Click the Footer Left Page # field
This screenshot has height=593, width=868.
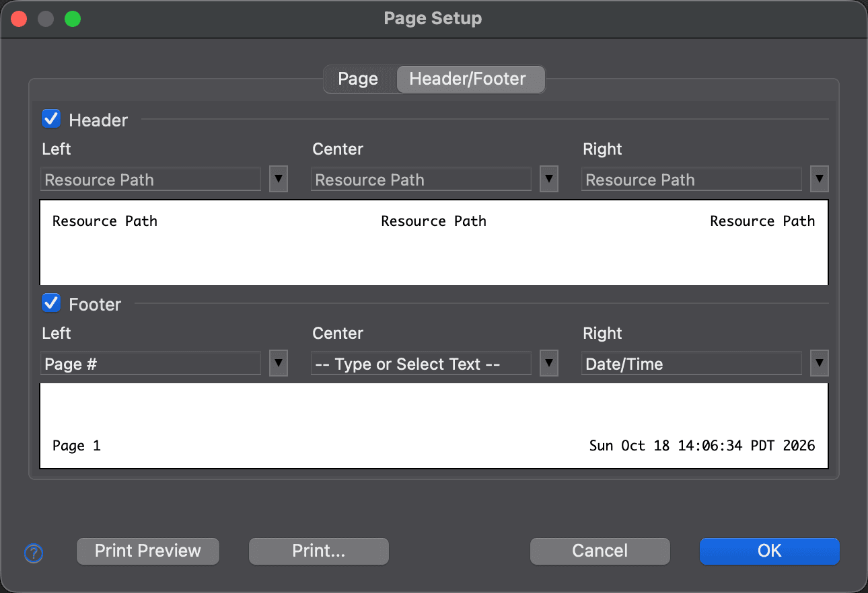[151, 364]
